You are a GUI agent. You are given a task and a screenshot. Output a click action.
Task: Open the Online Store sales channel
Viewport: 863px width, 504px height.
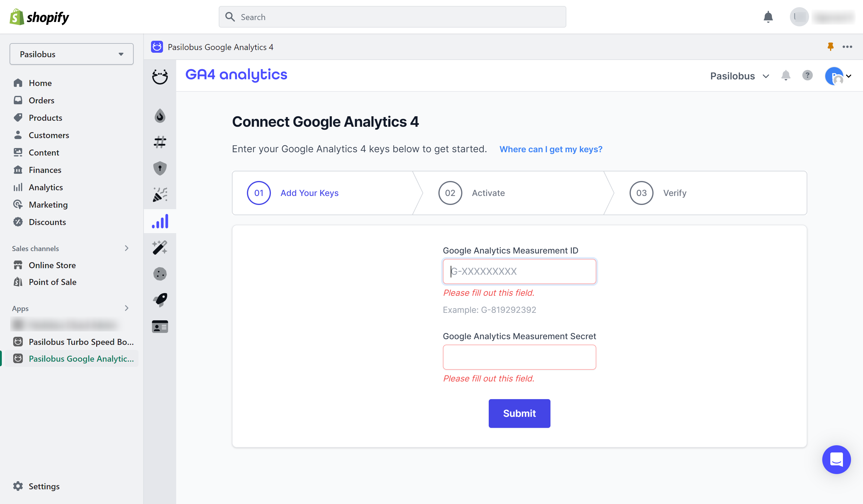pos(52,265)
